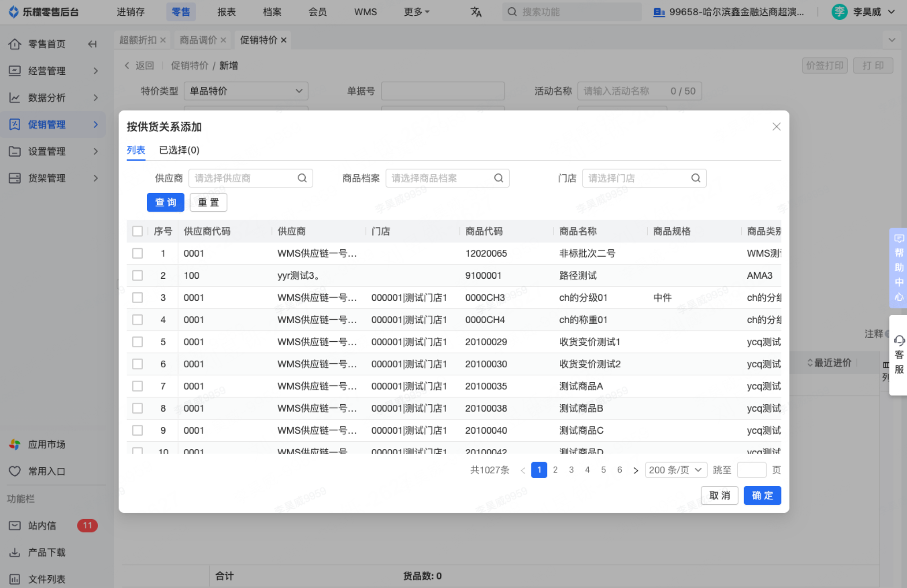Image resolution: width=907 pixels, height=588 pixels.
Task: Open the 200 条/页 page size dropdown
Action: 676,470
